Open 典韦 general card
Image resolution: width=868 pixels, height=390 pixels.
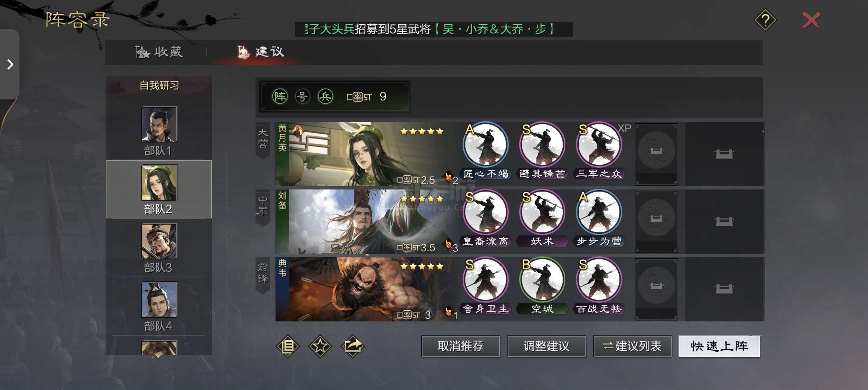(x=367, y=289)
